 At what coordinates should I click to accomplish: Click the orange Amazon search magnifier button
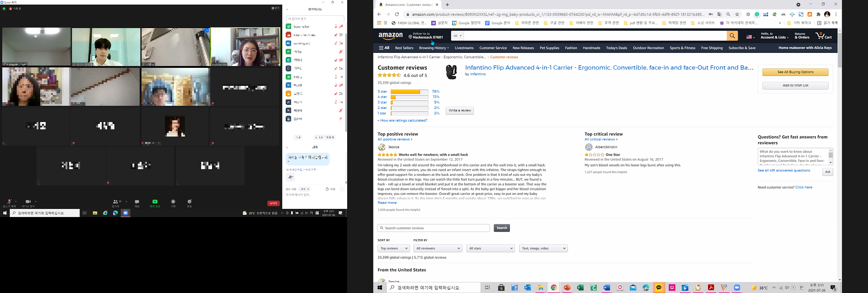pos(732,36)
